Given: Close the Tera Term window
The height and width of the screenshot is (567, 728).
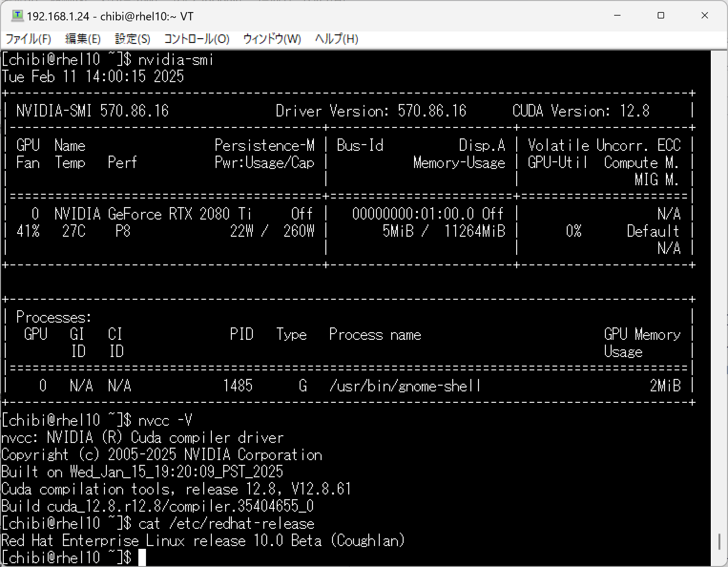Looking at the screenshot, I should pos(704,16).
